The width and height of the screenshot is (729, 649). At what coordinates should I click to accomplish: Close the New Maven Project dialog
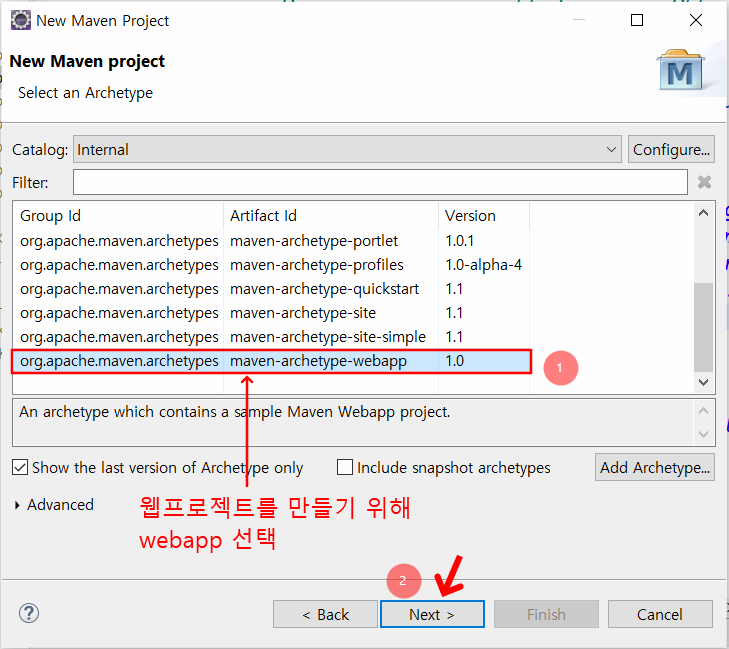pos(696,20)
